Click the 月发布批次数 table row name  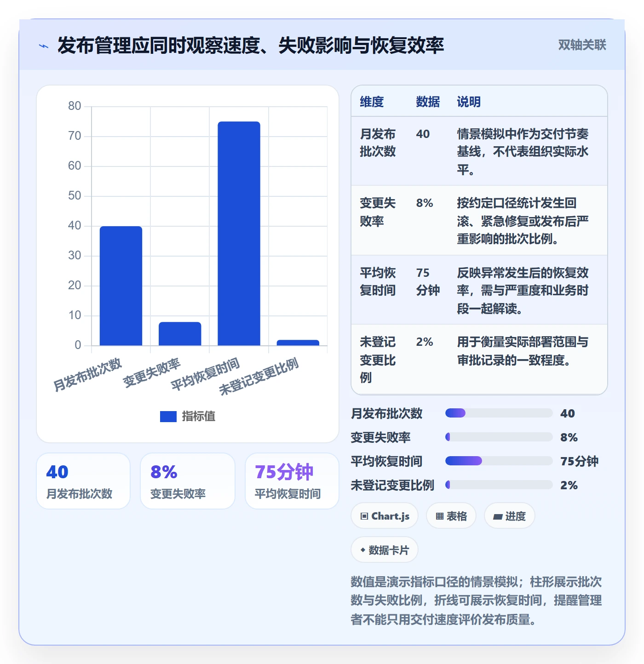378,143
